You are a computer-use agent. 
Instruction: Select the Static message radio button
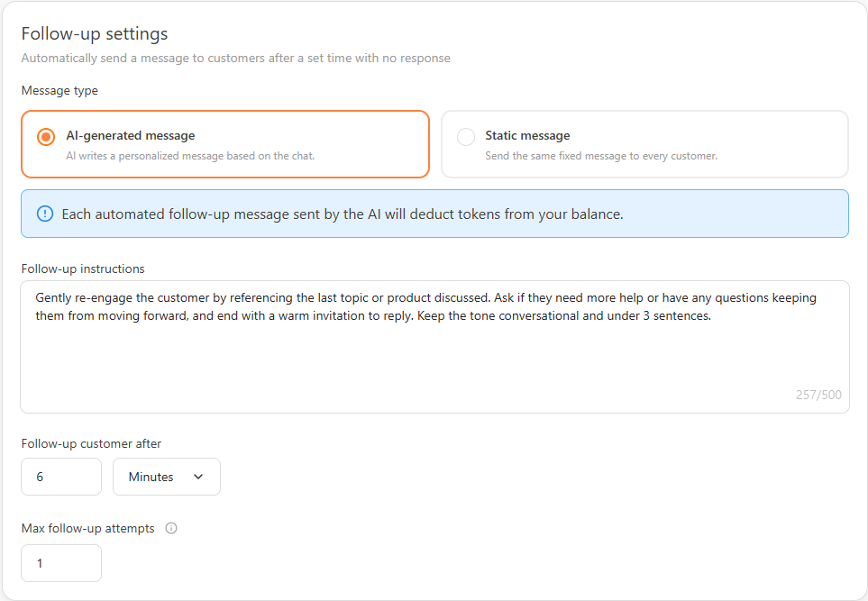[466, 137]
